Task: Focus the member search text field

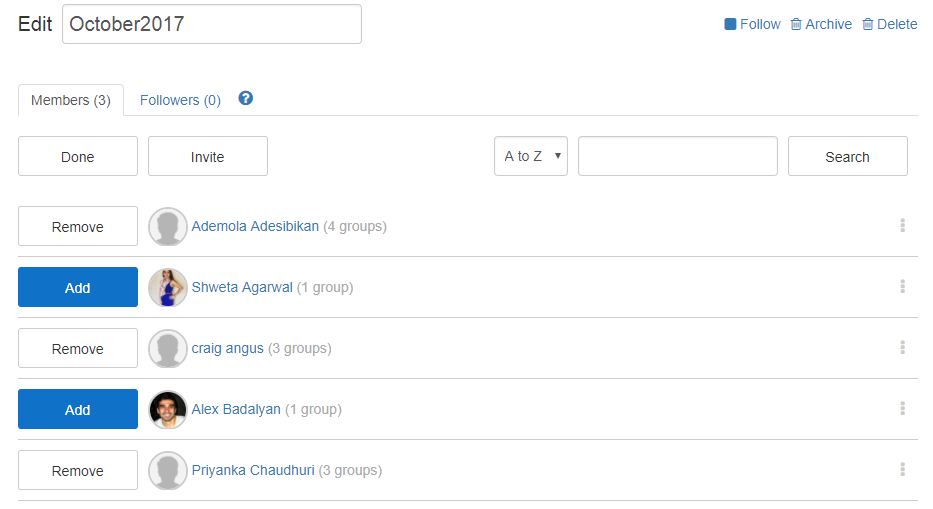Action: click(678, 156)
